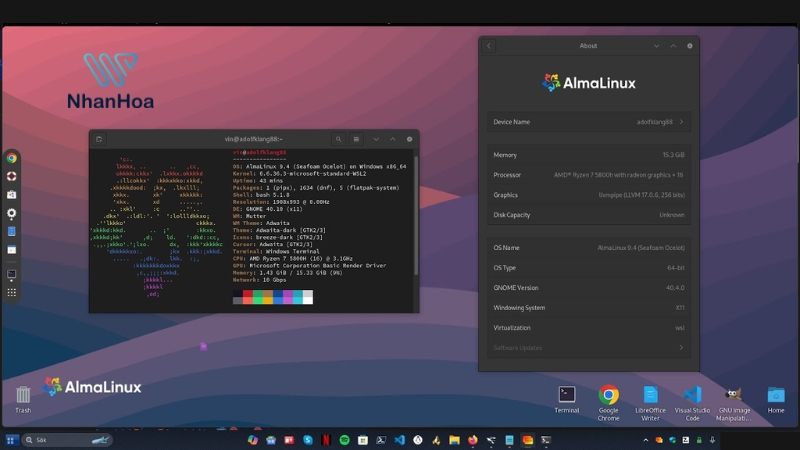Click the Memory row in About

point(589,155)
